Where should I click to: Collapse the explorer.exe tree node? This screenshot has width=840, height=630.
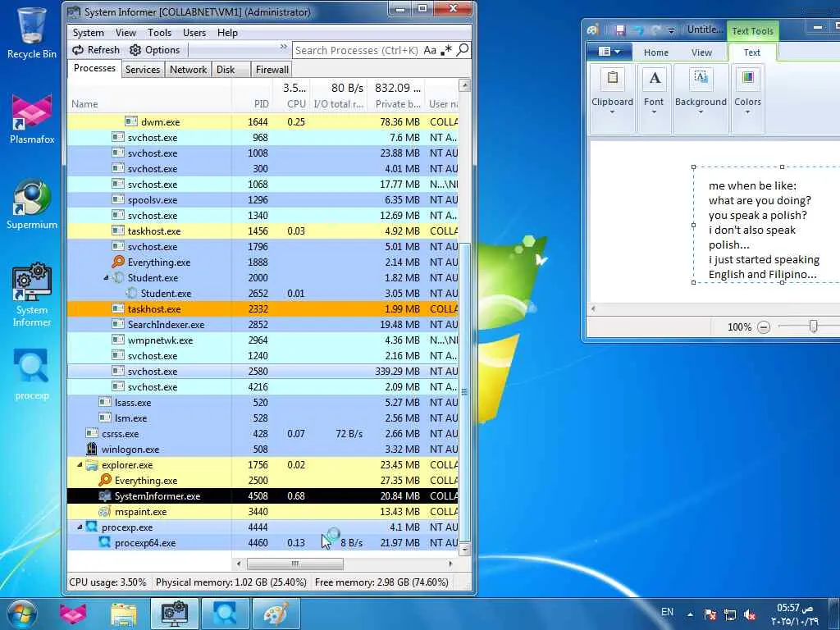pos(80,464)
